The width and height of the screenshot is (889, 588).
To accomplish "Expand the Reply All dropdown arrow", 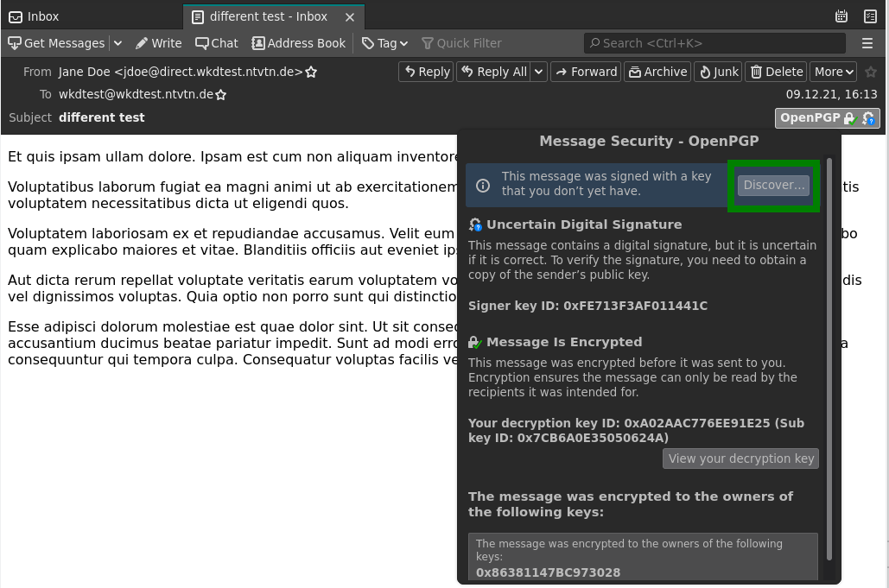I will [539, 72].
